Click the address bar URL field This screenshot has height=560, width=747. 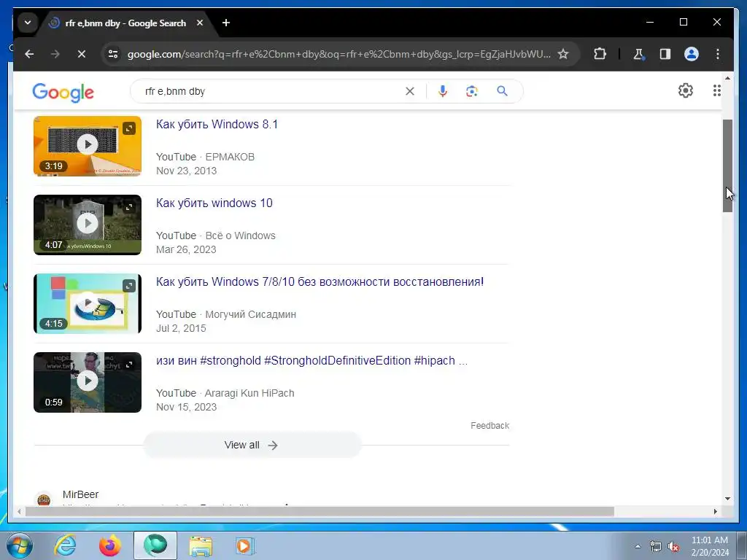(x=338, y=54)
